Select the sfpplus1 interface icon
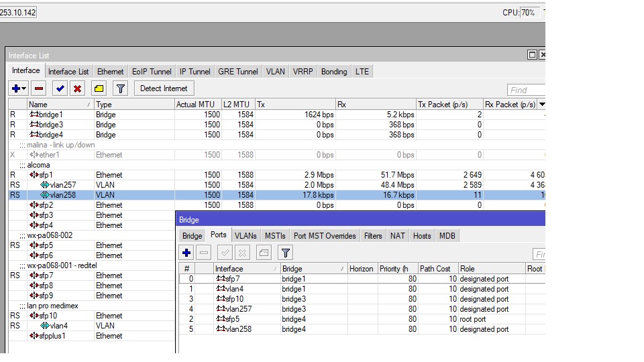 (x=34, y=336)
